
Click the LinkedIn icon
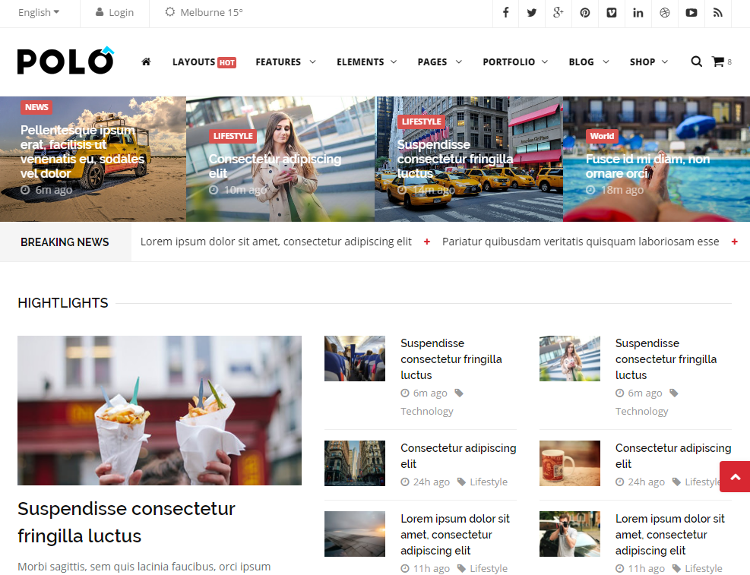pos(638,13)
